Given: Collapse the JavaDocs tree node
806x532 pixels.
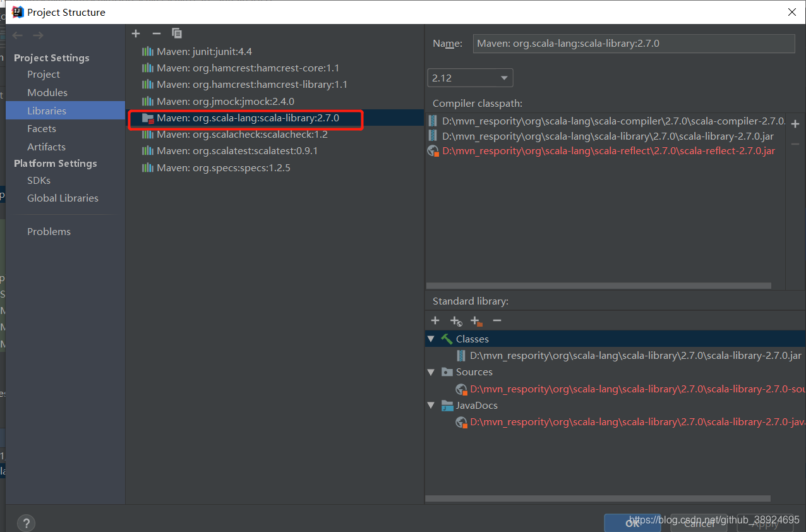Looking at the screenshot, I should coord(431,406).
